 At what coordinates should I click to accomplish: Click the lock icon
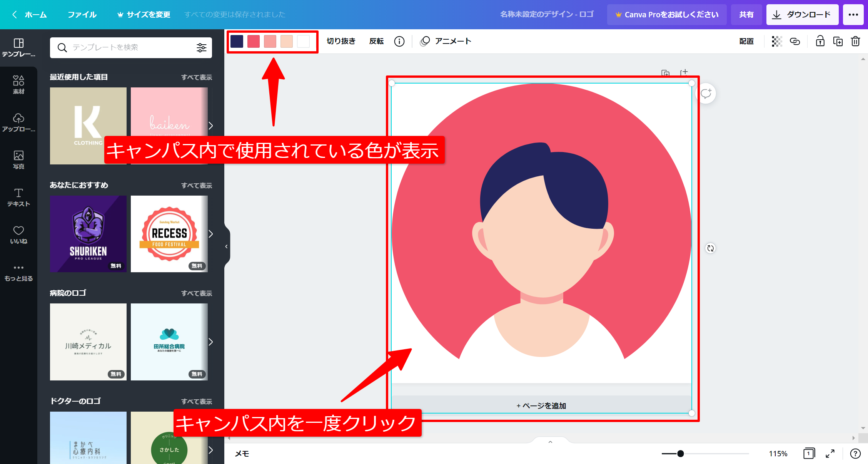[x=820, y=41]
